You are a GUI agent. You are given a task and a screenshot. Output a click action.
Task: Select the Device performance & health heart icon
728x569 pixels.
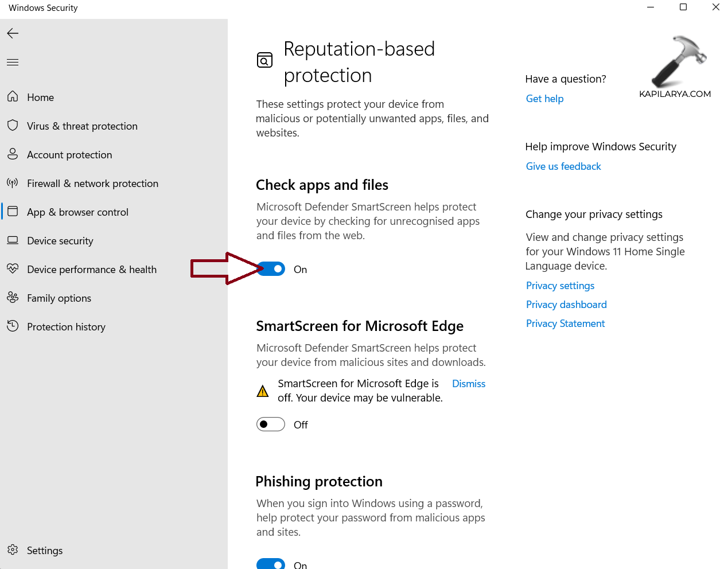[13, 269]
